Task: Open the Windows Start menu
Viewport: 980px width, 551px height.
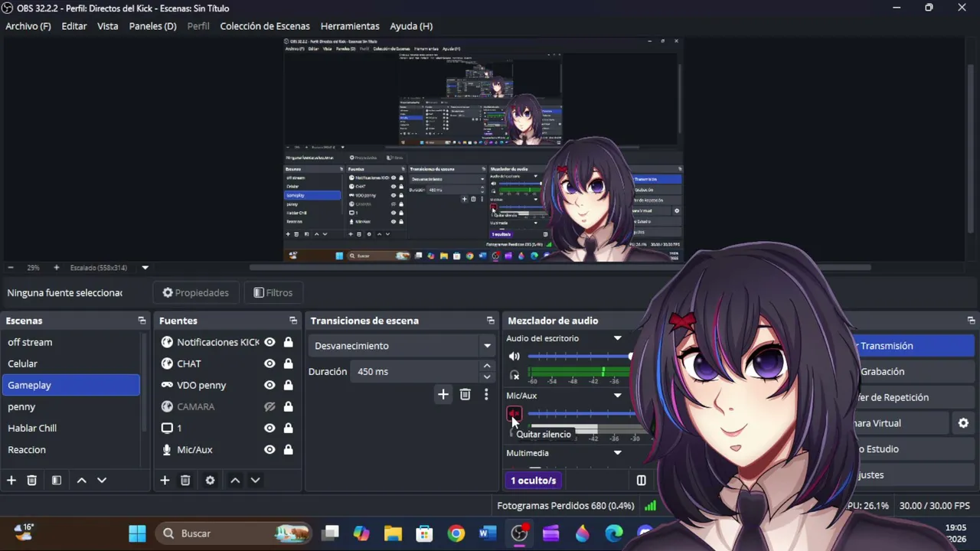Action: coord(137,533)
